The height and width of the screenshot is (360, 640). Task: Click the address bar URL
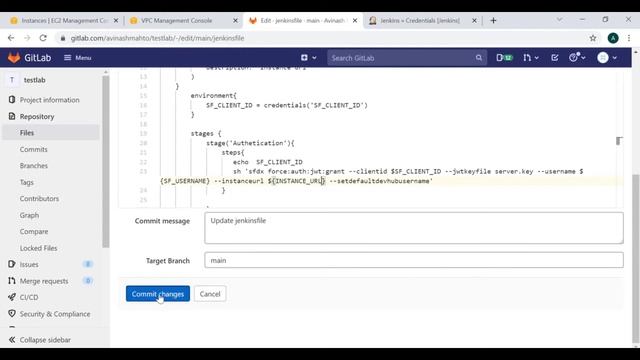158,38
